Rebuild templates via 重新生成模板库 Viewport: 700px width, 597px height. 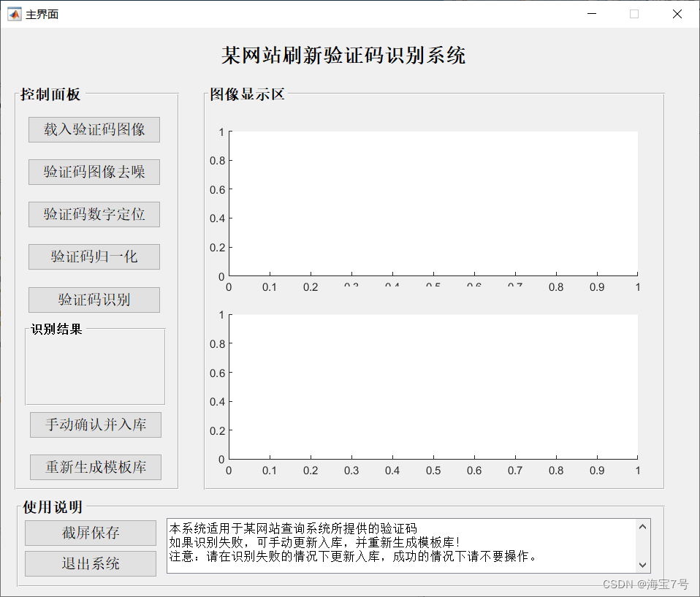click(x=96, y=467)
